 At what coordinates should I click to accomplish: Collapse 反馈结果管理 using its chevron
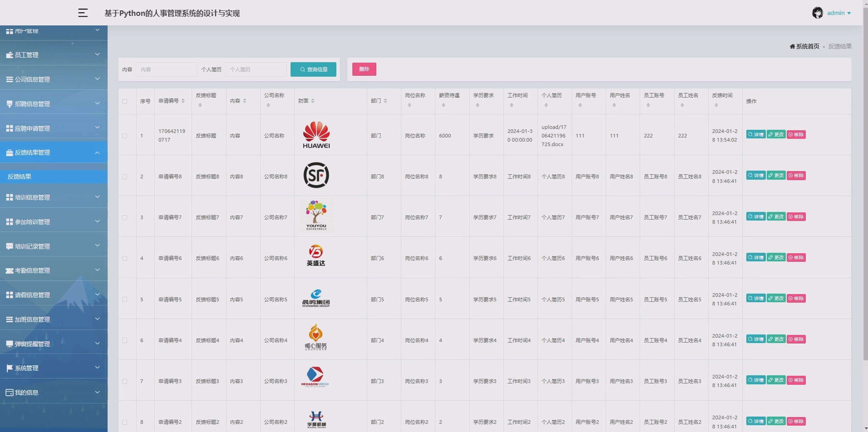click(97, 152)
